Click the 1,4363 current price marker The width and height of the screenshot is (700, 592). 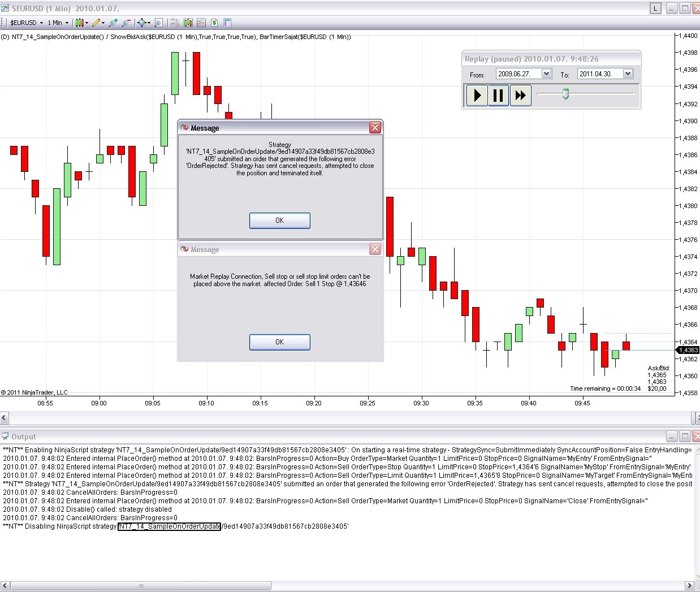tap(688, 350)
